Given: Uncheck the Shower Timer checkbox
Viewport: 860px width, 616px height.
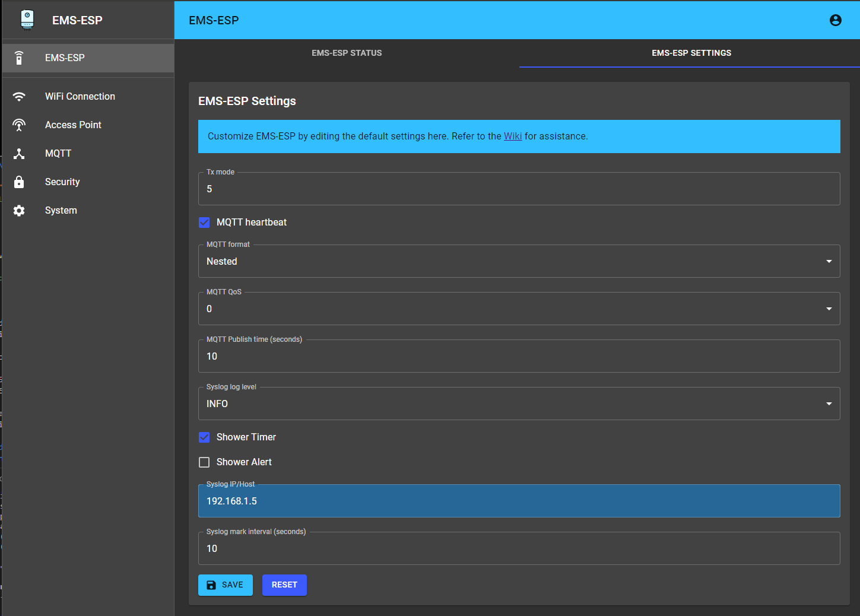Looking at the screenshot, I should click(204, 437).
